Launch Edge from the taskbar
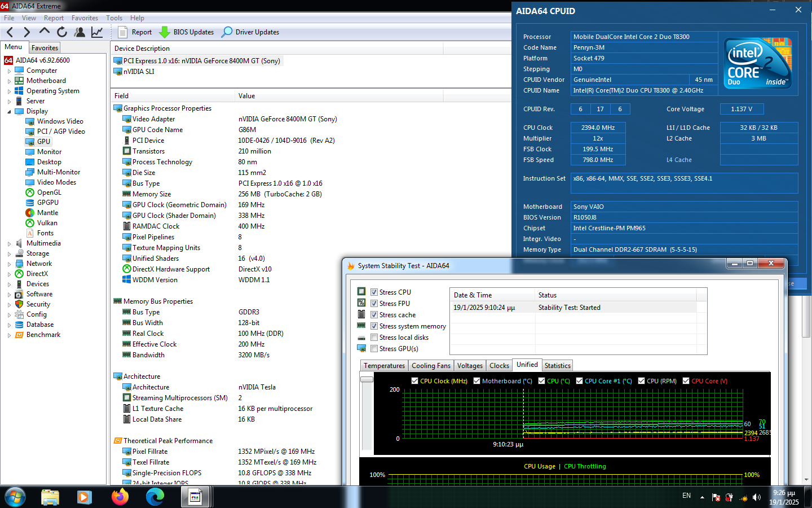The image size is (812, 508). [x=155, y=497]
